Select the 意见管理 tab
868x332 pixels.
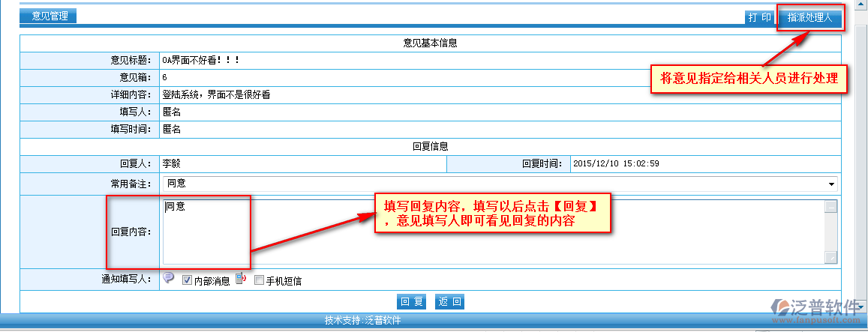[49, 16]
